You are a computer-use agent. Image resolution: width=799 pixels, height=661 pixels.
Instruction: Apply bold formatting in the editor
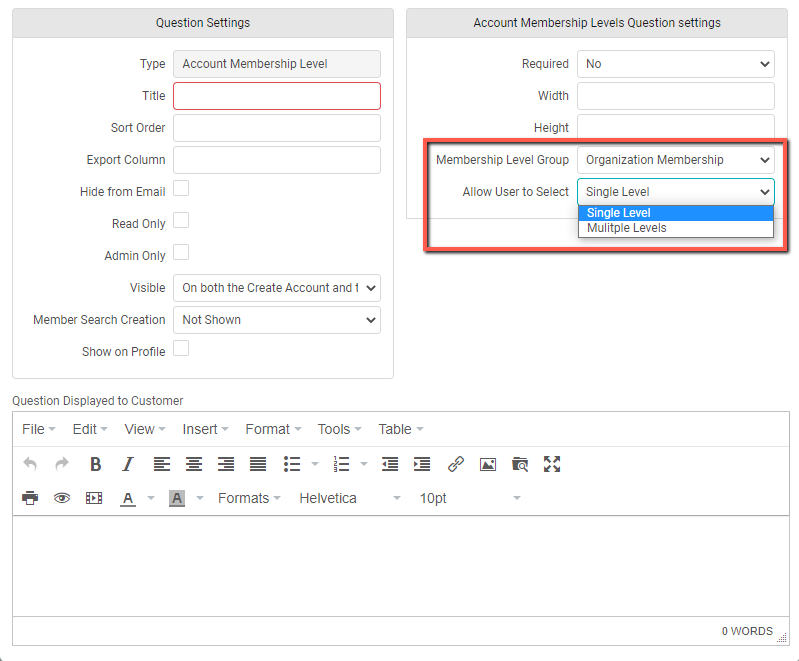click(x=95, y=464)
